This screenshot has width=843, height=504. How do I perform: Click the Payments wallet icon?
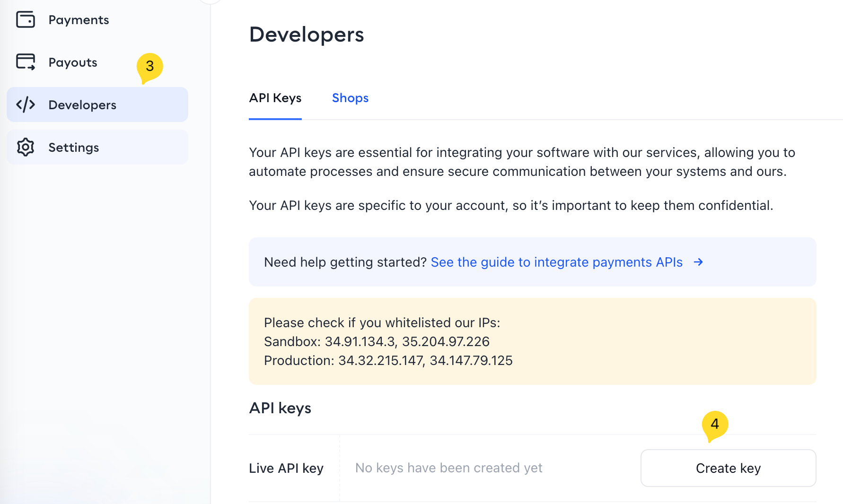[26, 20]
